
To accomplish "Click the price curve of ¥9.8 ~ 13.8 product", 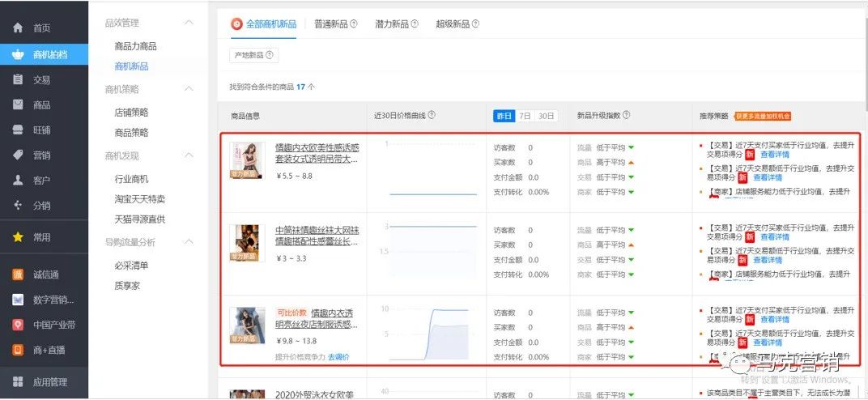I will pyautogui.click(x=428, y=333).
